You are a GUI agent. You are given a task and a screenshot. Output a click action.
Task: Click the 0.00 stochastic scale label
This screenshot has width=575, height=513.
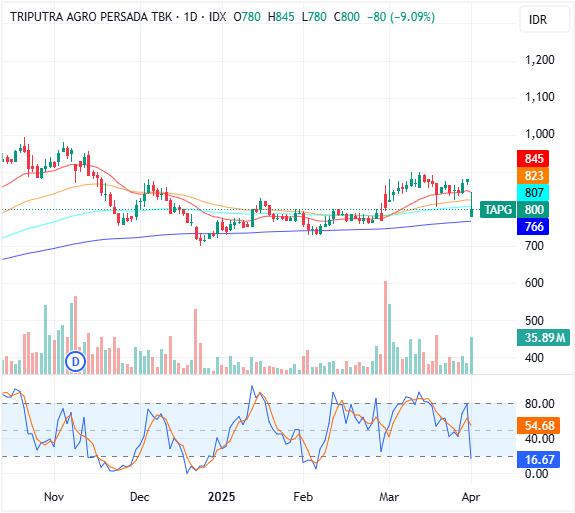coord(537,473)
